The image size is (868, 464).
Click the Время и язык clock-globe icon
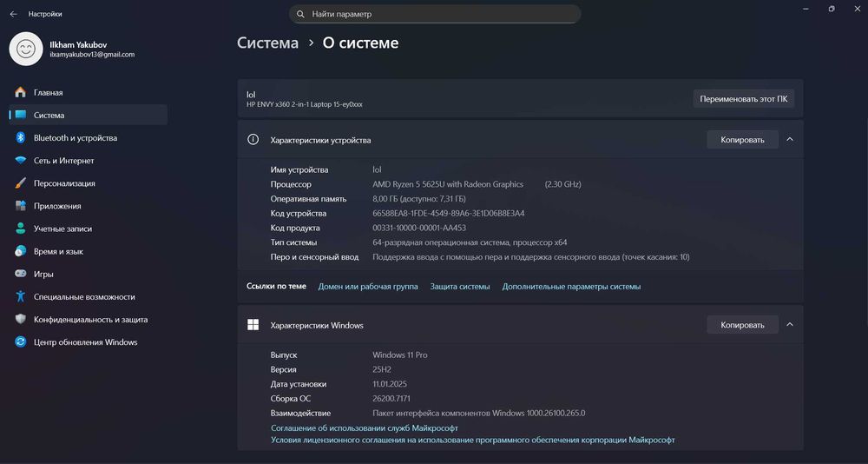21,252
